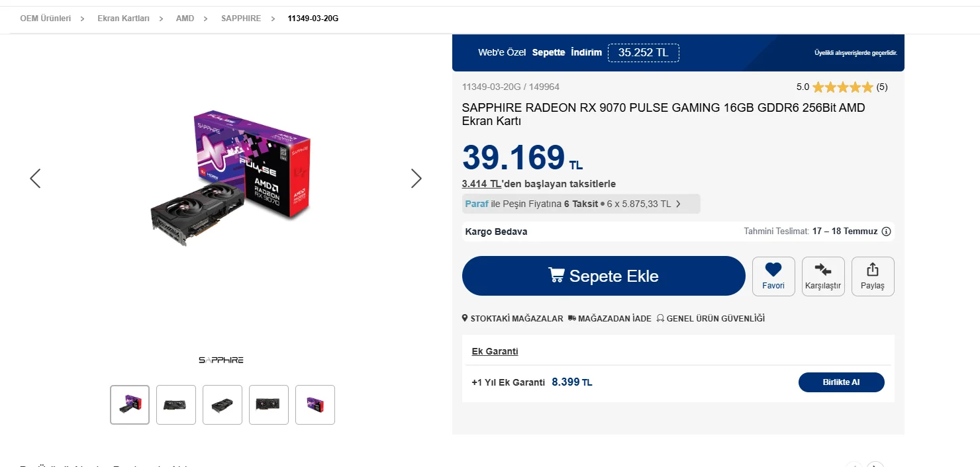Open Genel Ürün Güvenliği info

(710, 319)
